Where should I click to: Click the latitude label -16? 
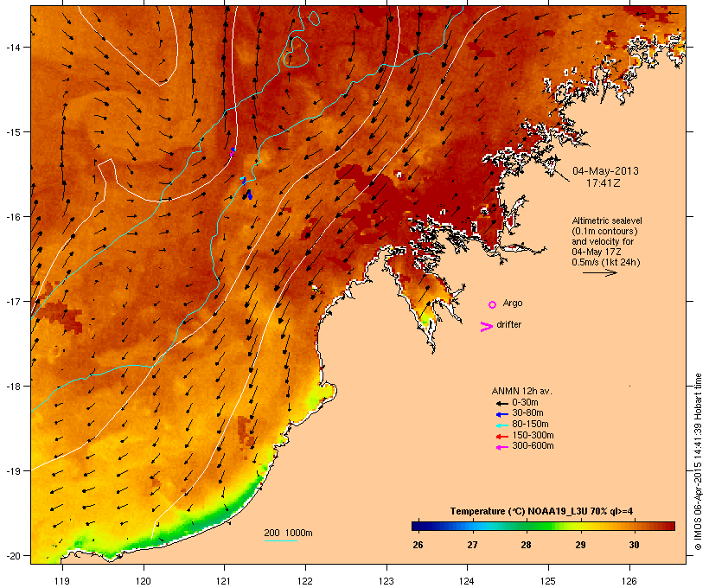coord(12,217)
